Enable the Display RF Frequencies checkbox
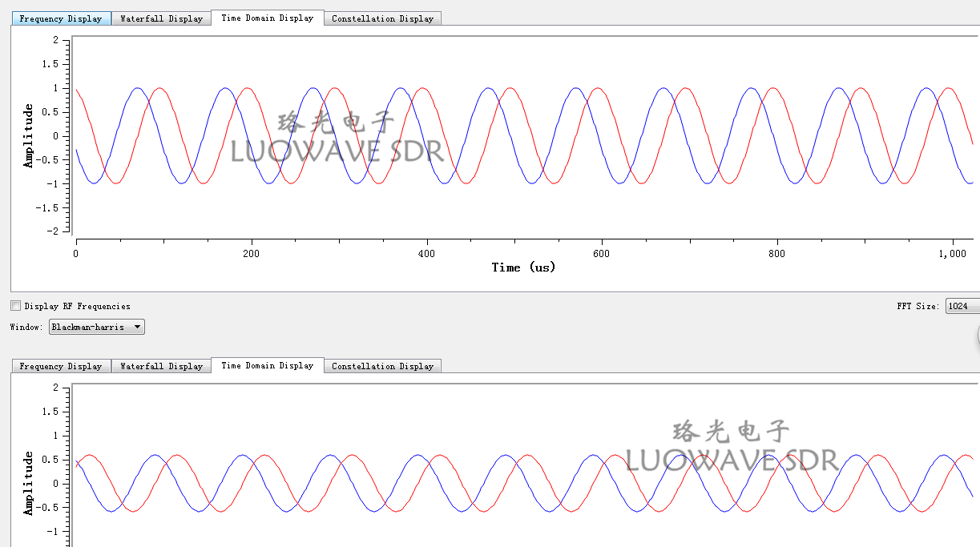 pos(14,305)
